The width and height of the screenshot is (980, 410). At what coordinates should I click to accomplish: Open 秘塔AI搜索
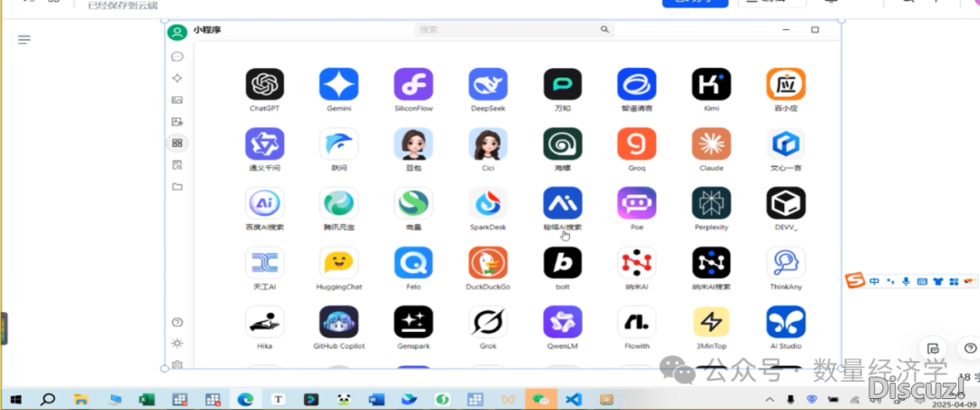563,203
